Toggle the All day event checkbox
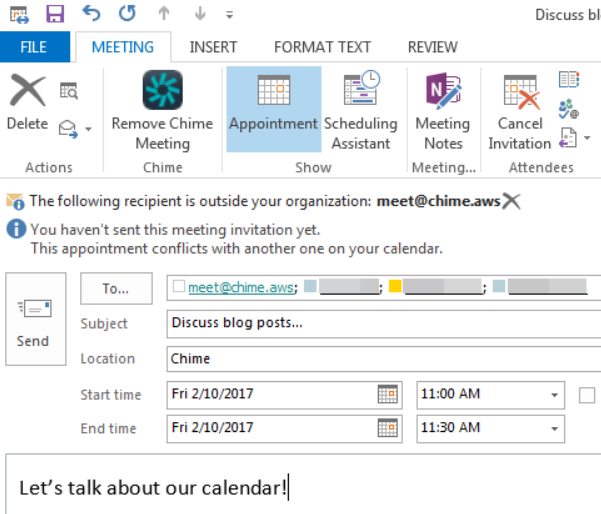The height and width of the screenshot is (514, 601). 587,395
